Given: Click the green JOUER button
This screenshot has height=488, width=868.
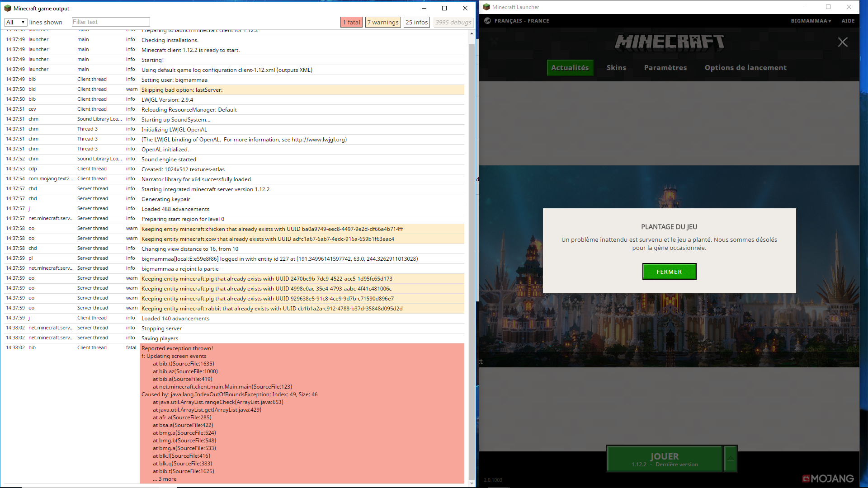Looking at the screenshot, I should (664, 459).
